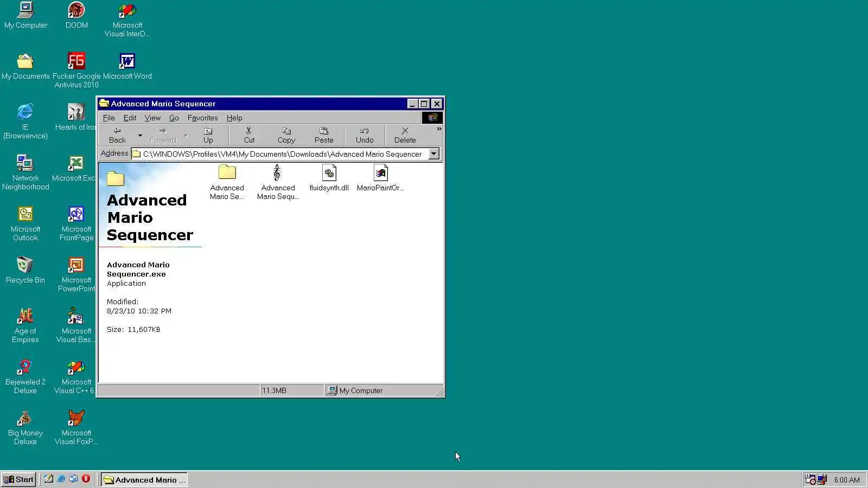Image resolution: width=868 pixels, height=488 pixels.
Task: Expand the Address bar path dropdown
Action: click(x=433, y=154)
